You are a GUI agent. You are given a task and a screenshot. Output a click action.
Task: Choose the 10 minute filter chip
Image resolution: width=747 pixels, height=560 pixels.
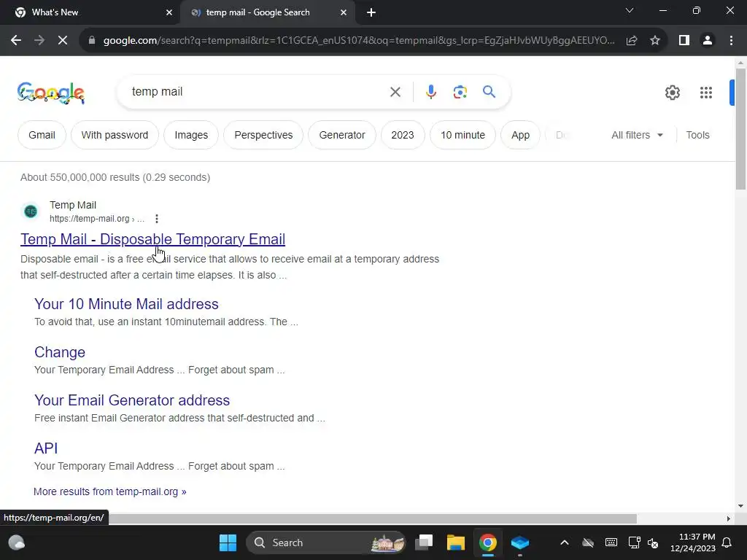462,135
